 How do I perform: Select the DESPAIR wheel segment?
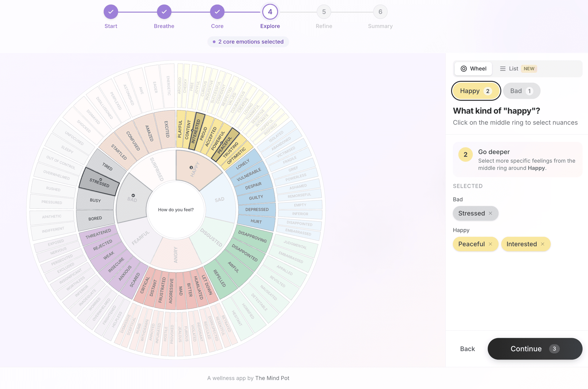pos(254,186)
